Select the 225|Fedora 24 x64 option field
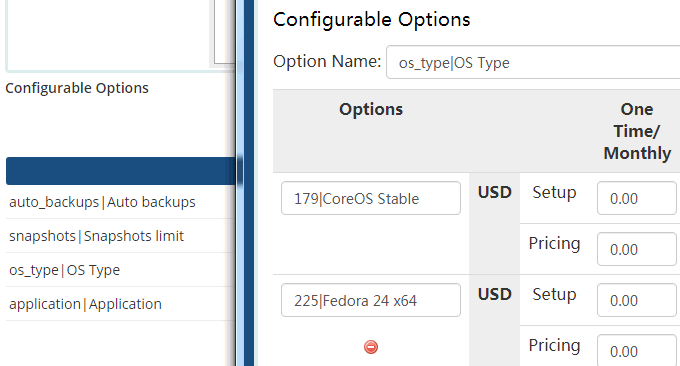This screenshot has width=680, height=366. (x=371, y=300)
